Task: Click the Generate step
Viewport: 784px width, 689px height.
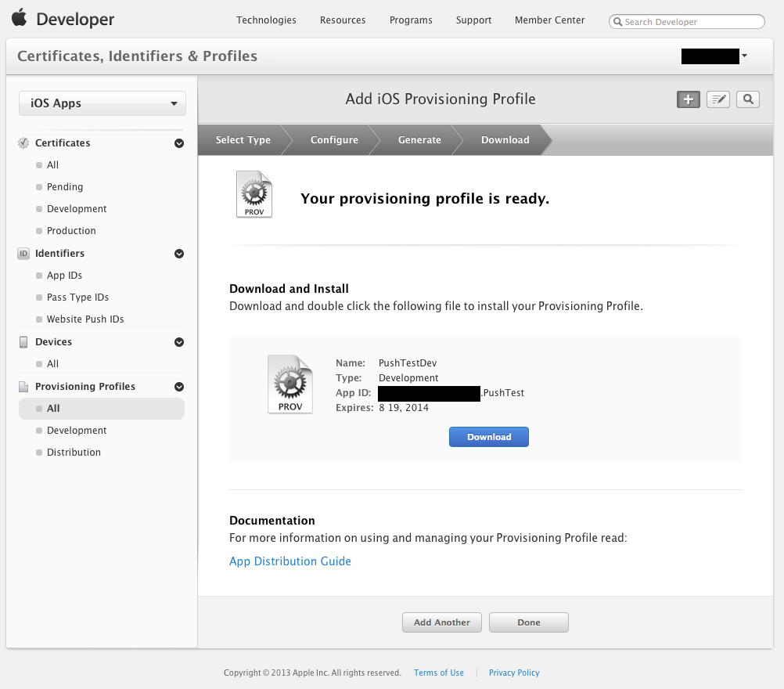Action: coord(419,140)
